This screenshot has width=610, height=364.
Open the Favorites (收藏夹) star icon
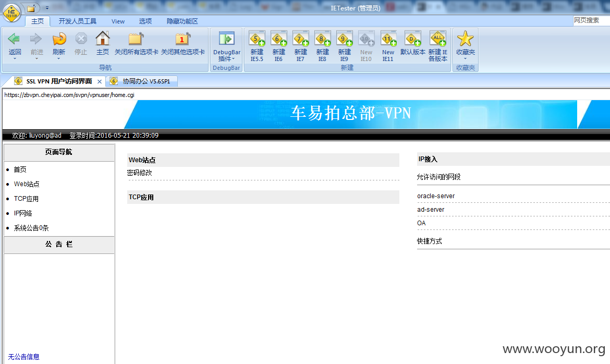pos(465,39)
